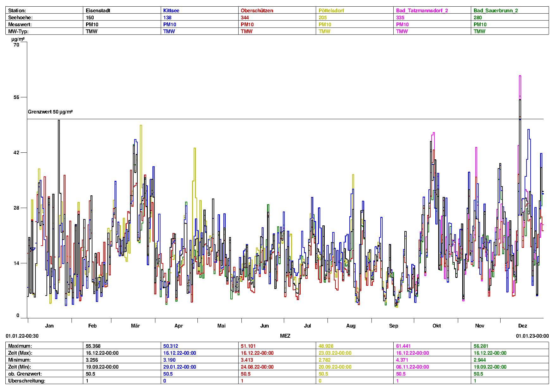555x392 pixels.
Task: Click the Seehoehe: row label
Action: coord(20,17)
